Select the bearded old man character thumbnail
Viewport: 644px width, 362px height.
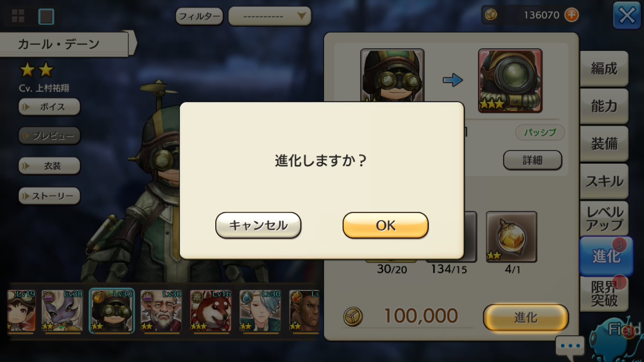pyautogui.click(x=161, y=310)
